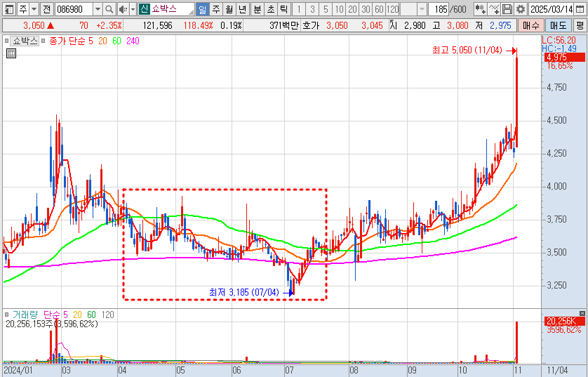Save chart with floppy disk icon
This screenshot has width=588, height=377.
[x=507, y=9]
